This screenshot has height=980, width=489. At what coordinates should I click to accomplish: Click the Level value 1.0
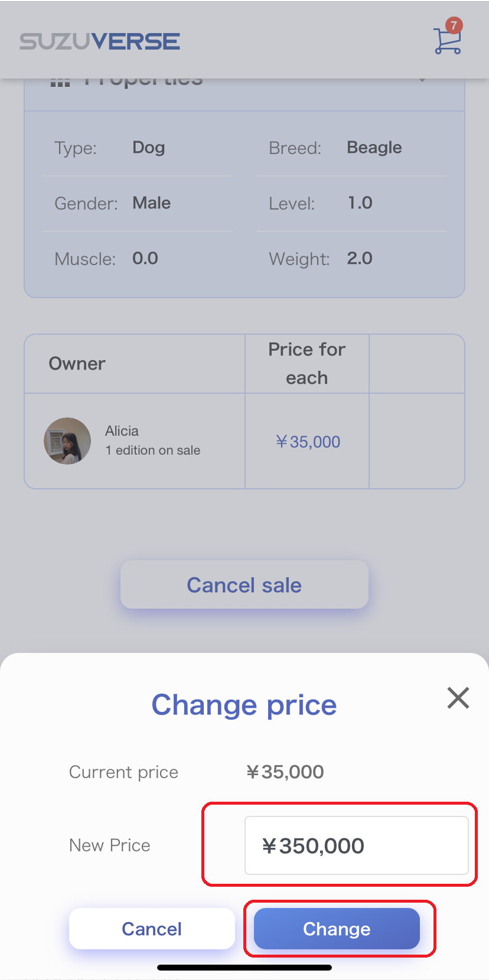point(360,203)
